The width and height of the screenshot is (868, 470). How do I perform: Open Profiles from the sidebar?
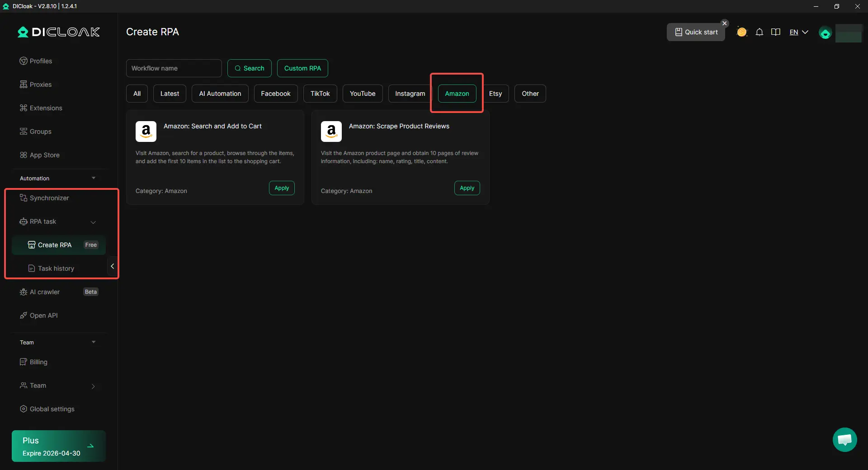41,61
